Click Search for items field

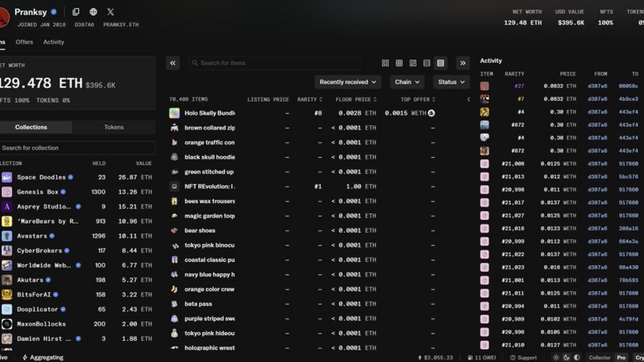tap(274, 63)
